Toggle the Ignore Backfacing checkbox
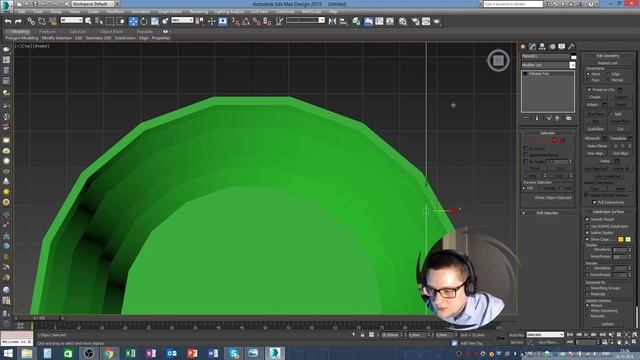The height and width of the screenshot is (360, 640). tap(526, 155)
